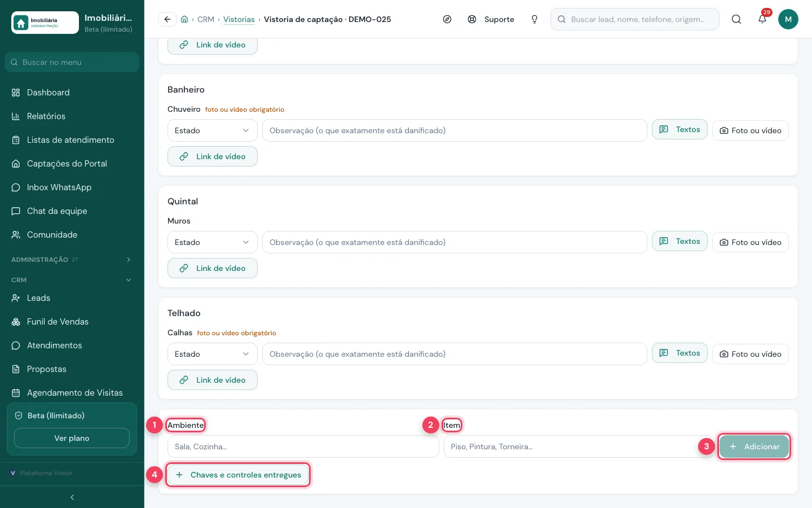This screenshot has height=508, width=812.
Task: Click Textos button in Quintal row
Action: click(679, 241)
